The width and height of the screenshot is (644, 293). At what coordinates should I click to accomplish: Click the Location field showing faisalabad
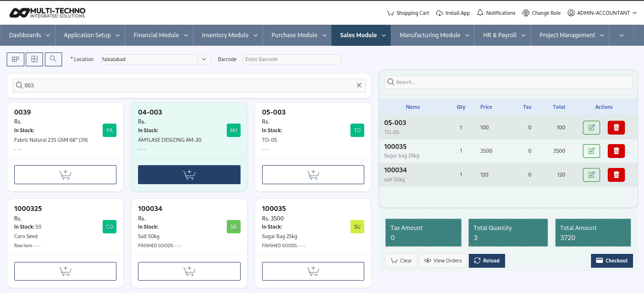click(x=149, y=59)
